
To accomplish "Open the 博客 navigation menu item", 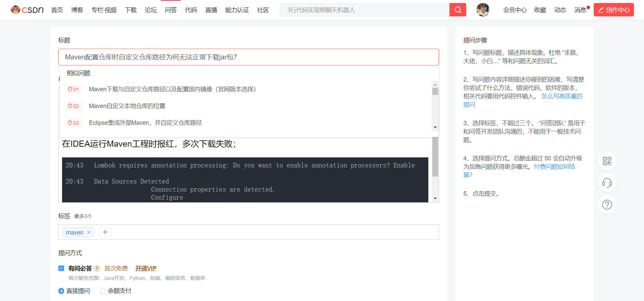I will 77,10.
